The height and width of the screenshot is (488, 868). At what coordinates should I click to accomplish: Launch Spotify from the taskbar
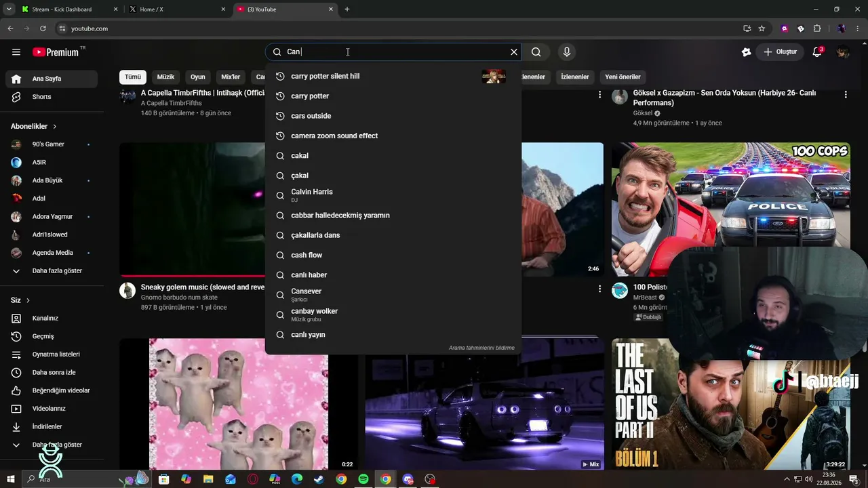(363, 479)
